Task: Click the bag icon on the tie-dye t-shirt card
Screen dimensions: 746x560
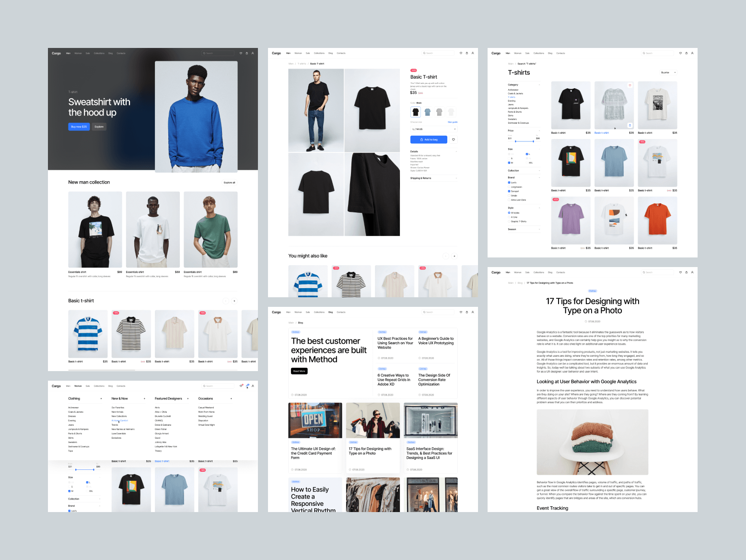Action: [x=630, y=126]
